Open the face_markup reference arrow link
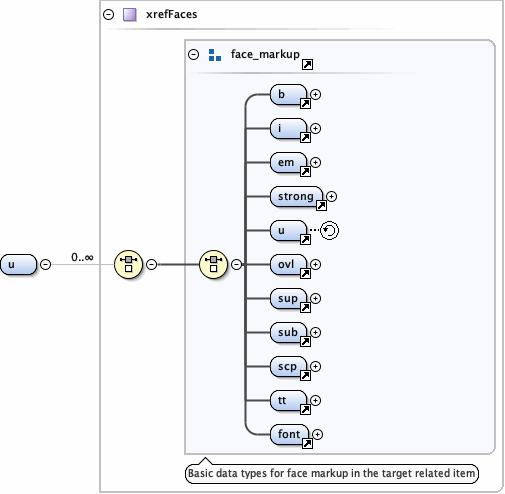 [x=307, y=64]
